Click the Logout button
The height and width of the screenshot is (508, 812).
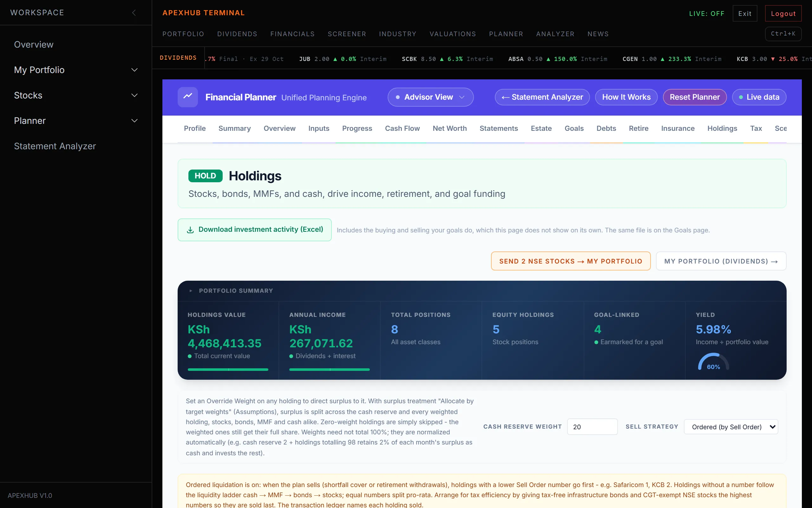pos(783,13)
